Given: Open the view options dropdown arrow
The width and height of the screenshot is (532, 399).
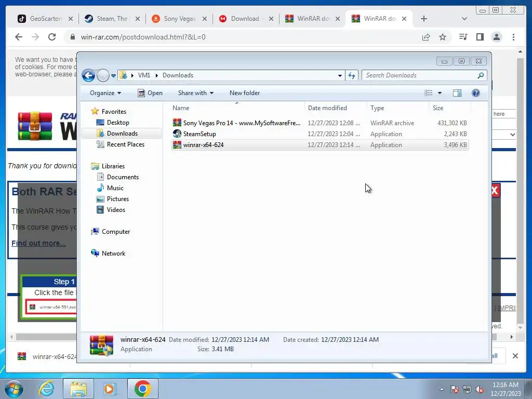Looking at the screenshot, I should point(440,93).
